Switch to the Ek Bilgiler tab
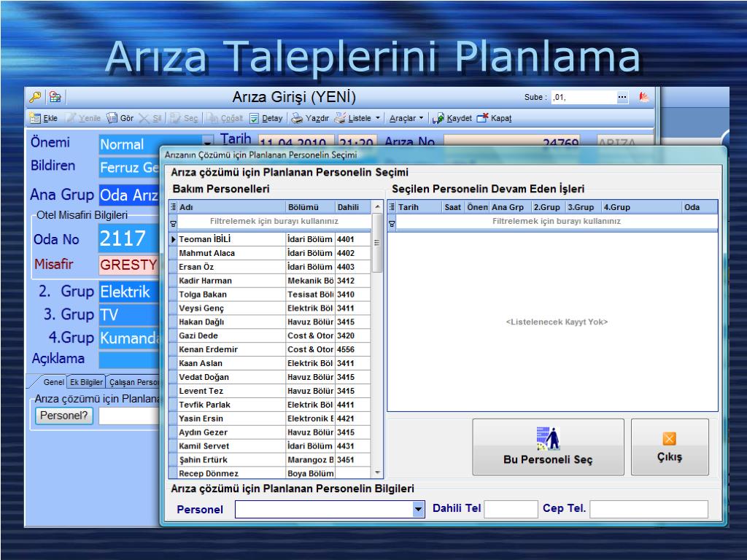The image size is (747, 560). (x=86, y=382)
